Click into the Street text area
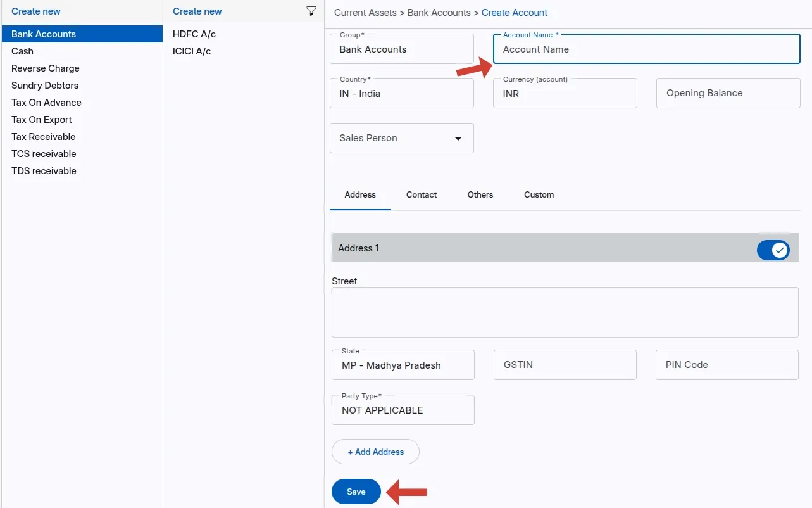 [x=565, y=312]
